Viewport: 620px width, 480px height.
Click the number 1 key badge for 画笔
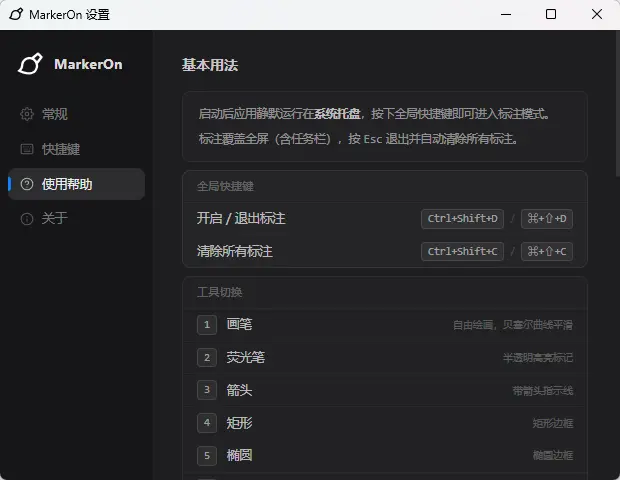(207, 325)
